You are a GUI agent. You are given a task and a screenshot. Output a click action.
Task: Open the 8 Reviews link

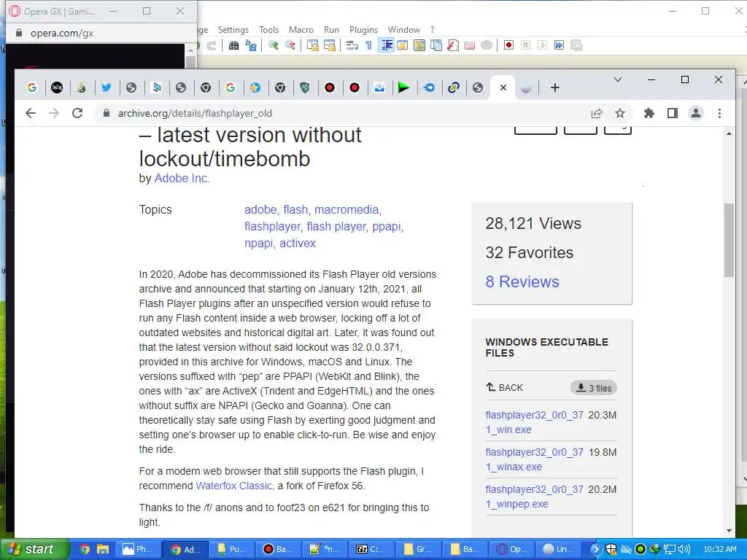(x=522, y=282)
